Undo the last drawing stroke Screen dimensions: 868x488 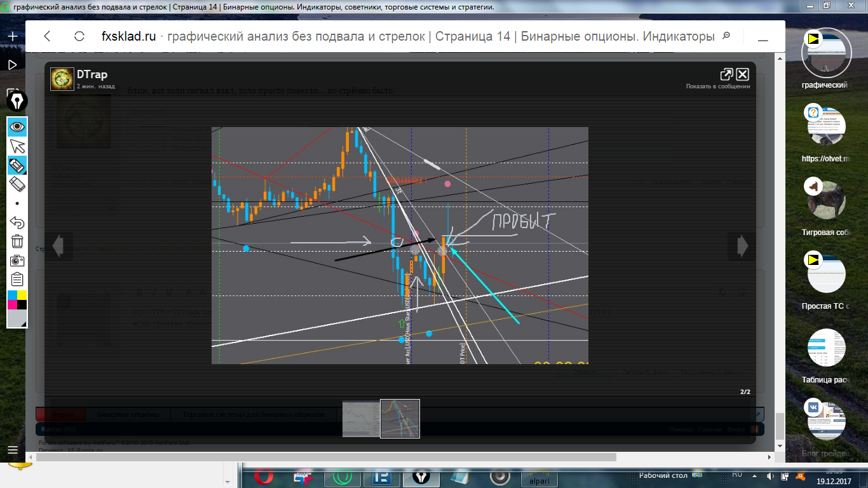point(17,222)
